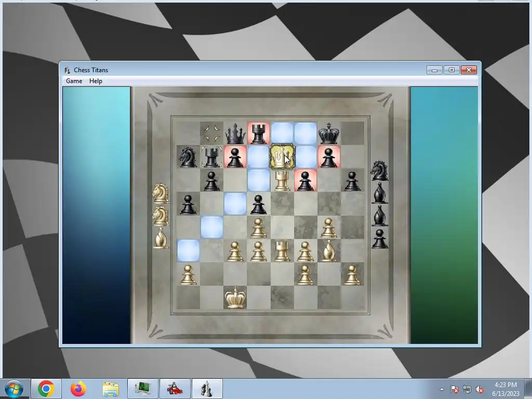
Task: Launch Firefox from taskbar
Action: coord(78,389)
